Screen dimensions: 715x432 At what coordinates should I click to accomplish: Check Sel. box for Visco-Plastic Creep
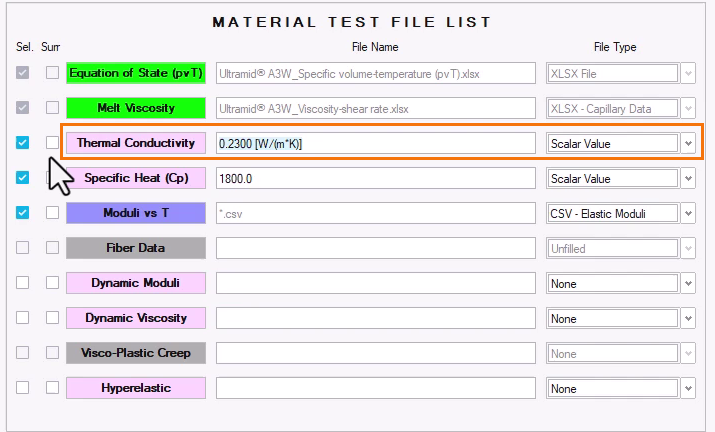point(22,353)
